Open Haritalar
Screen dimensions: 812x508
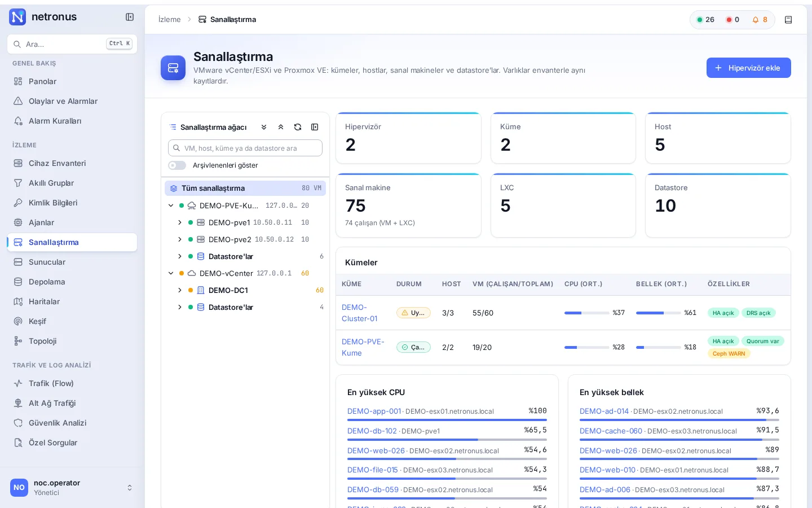(72, 301)
